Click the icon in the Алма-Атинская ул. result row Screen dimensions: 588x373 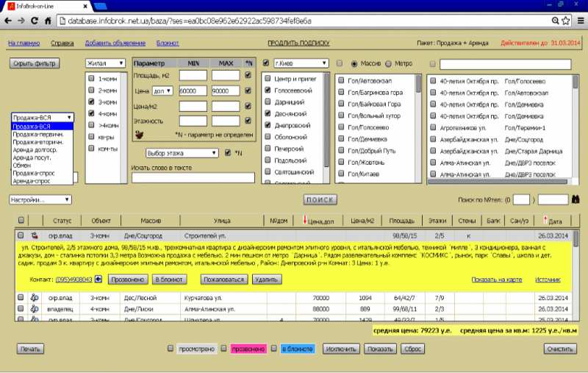point(35,309)
